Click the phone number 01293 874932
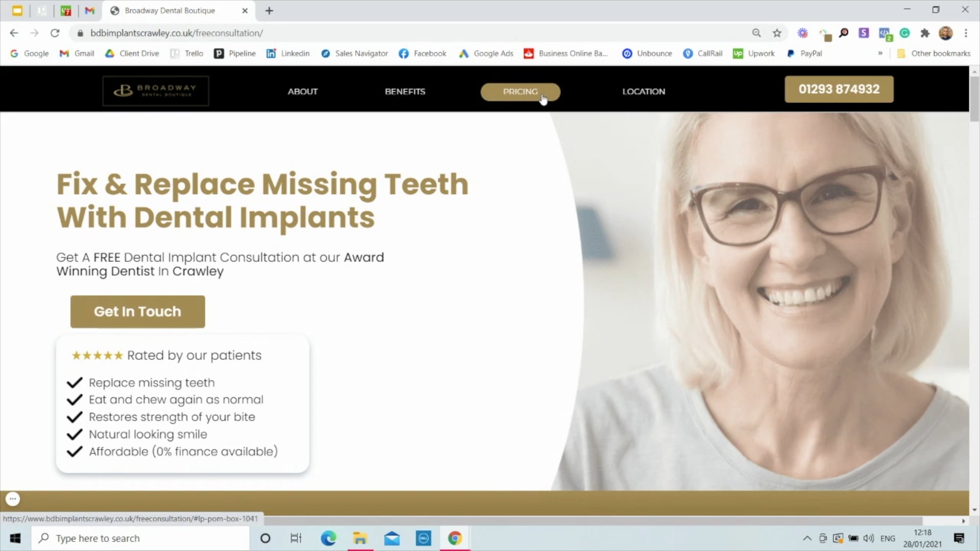The image size is (980, 551). click(839, 89)
